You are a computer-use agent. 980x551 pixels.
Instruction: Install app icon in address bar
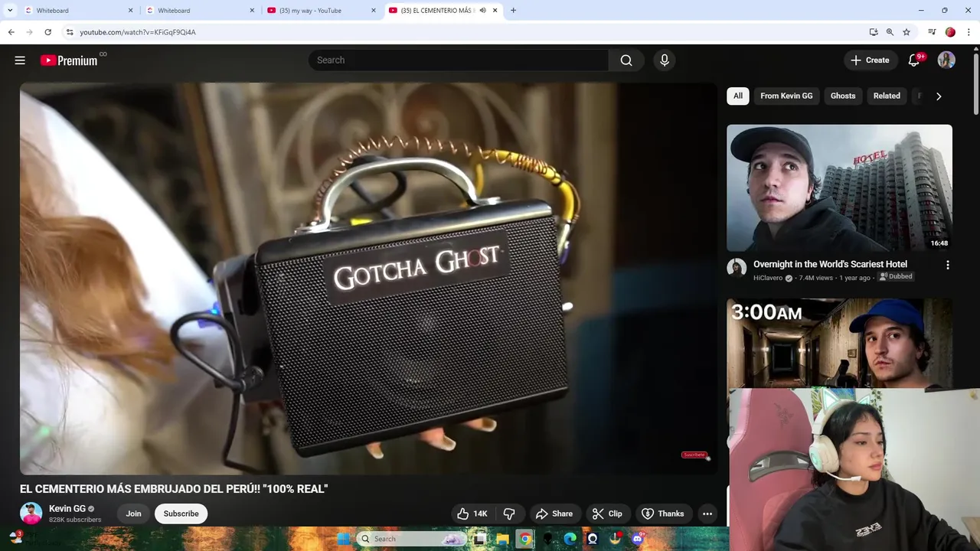874,32
